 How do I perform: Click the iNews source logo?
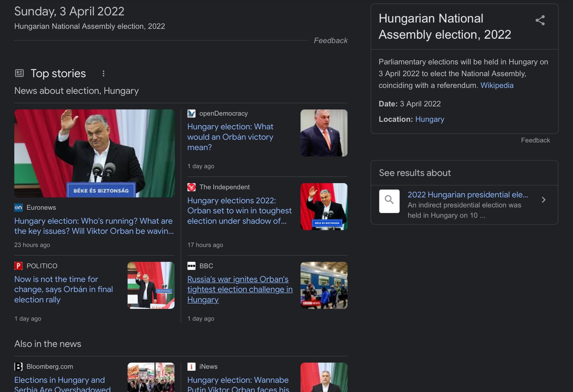pyautogui.click(x=191, y=367)
